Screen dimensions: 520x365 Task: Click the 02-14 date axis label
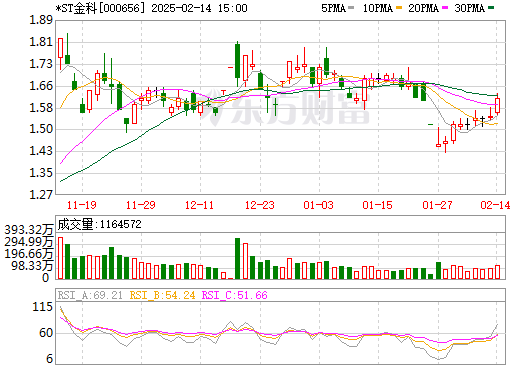(495, 205)
